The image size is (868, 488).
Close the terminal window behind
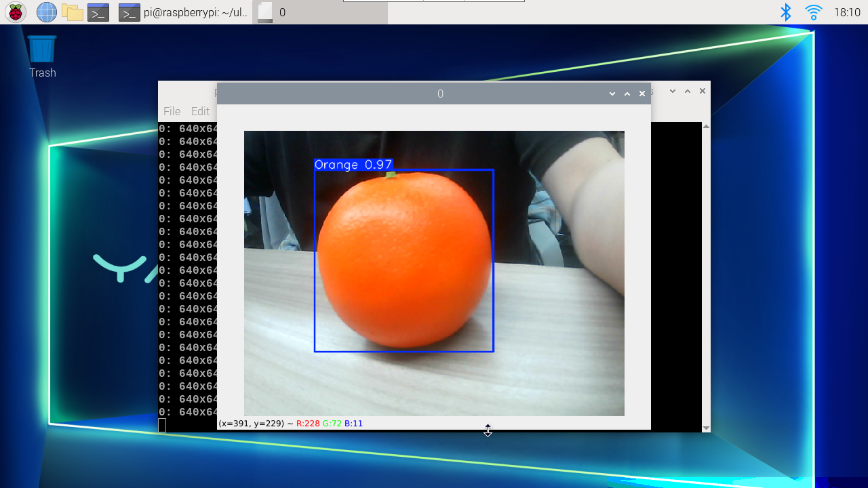point(703,91)
